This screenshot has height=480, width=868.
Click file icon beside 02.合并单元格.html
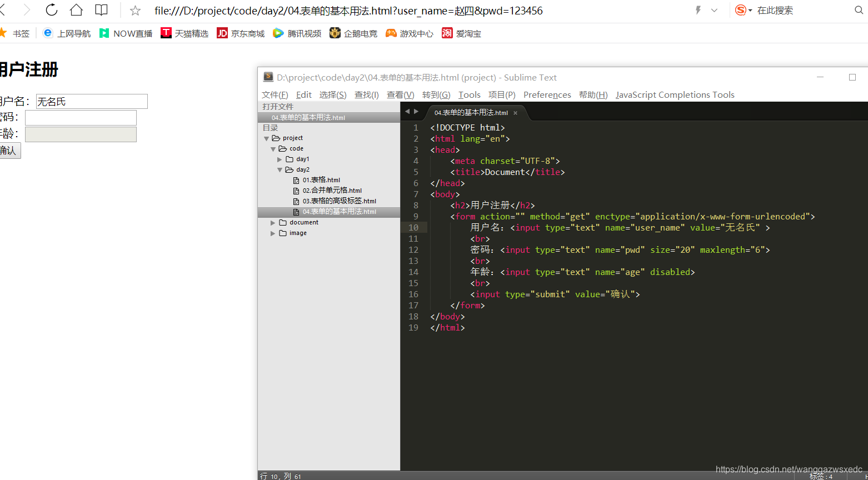296,191
